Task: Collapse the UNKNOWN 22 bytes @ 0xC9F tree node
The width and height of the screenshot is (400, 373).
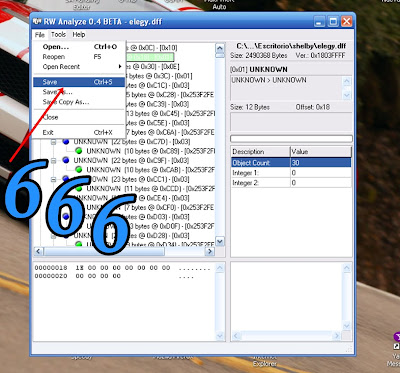Action: click(53, 161)
